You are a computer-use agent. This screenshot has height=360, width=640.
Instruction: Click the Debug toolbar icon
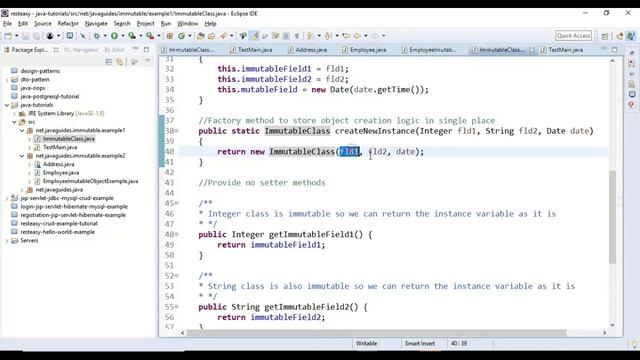click(x=97, y=36)
